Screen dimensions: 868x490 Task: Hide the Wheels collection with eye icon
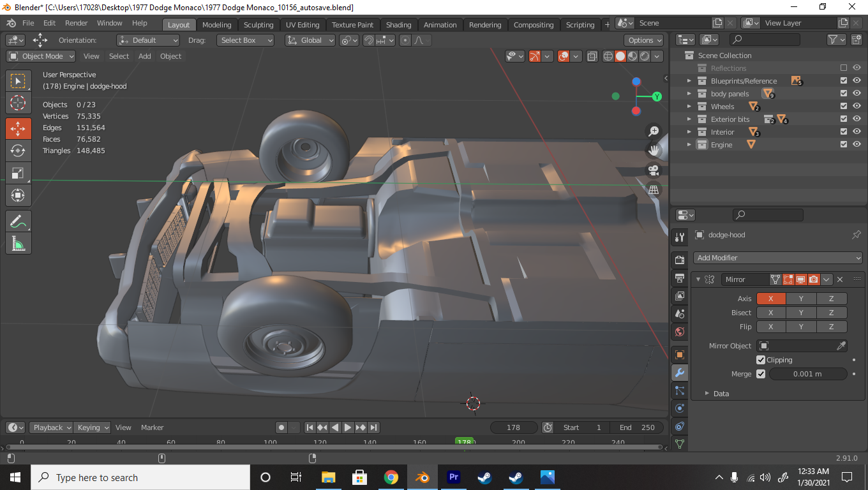click(857, 107)
